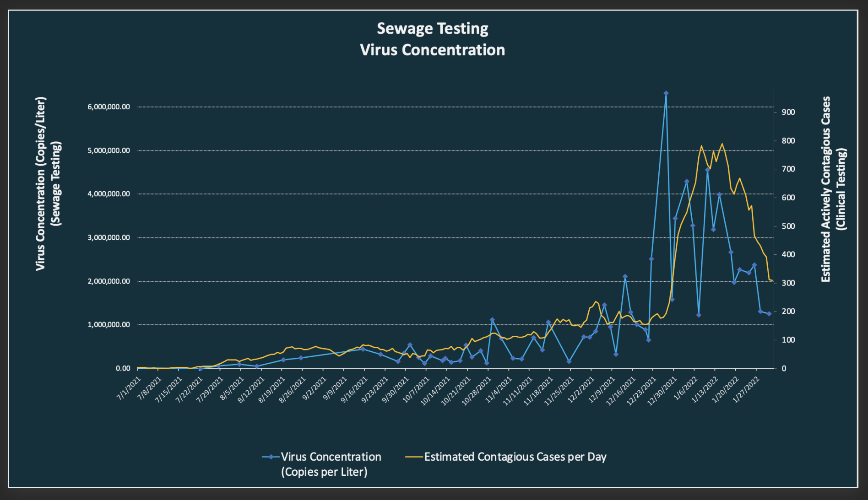The height and width of the screenshot is (500, 868).
Task: Select the 9/16/2021 date label
Action: point(354,390)
